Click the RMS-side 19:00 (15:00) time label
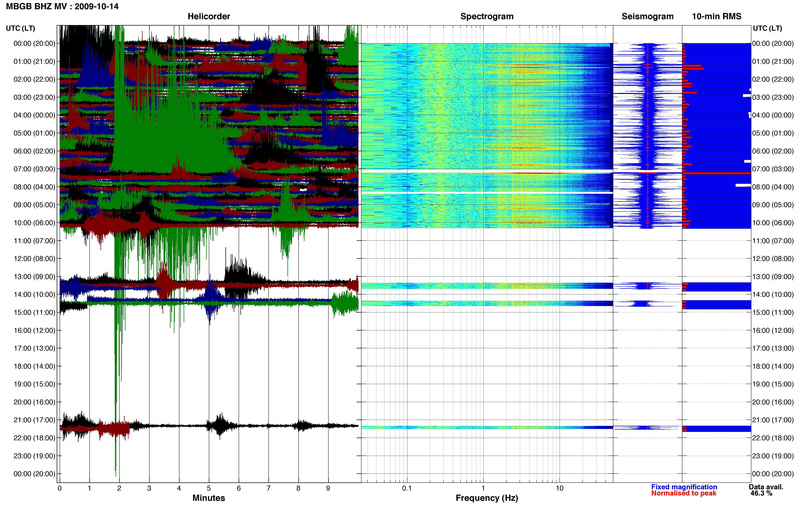This screenshot has width=812, height=508. (773, 384)
